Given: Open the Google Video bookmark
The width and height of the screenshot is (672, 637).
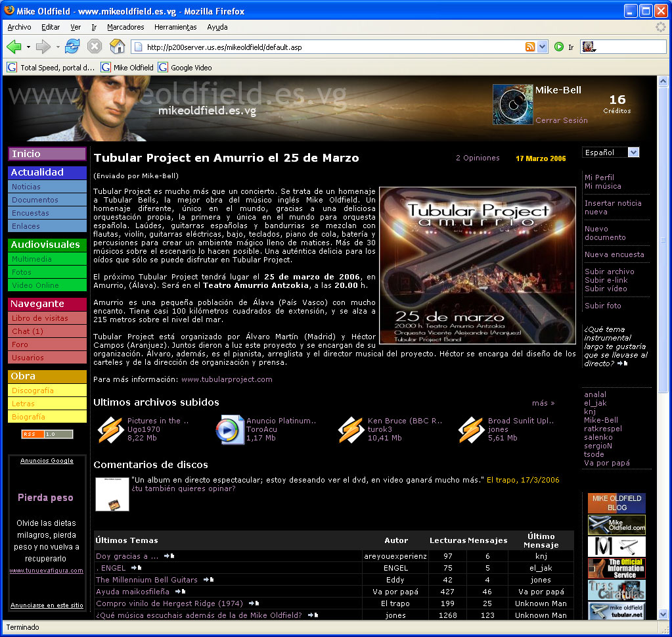Looking at the screenshot, I should 185,67.
